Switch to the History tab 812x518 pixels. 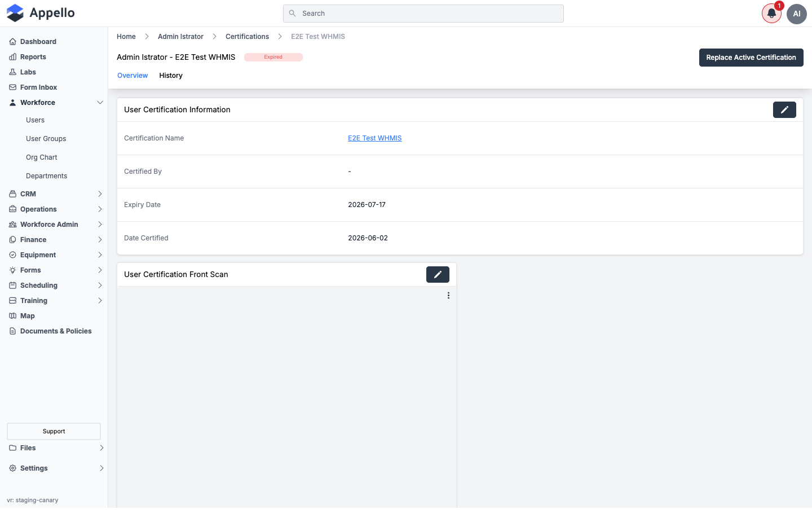coord(171,76)
